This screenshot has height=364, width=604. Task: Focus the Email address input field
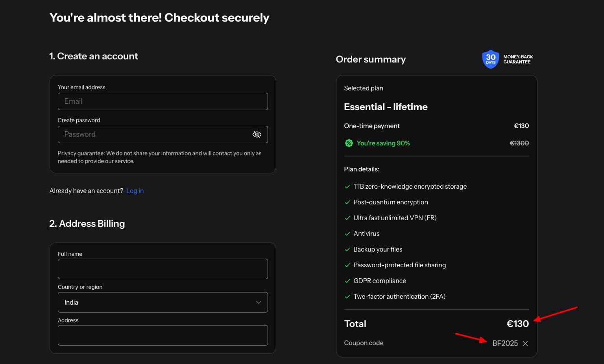coord(163,101)
